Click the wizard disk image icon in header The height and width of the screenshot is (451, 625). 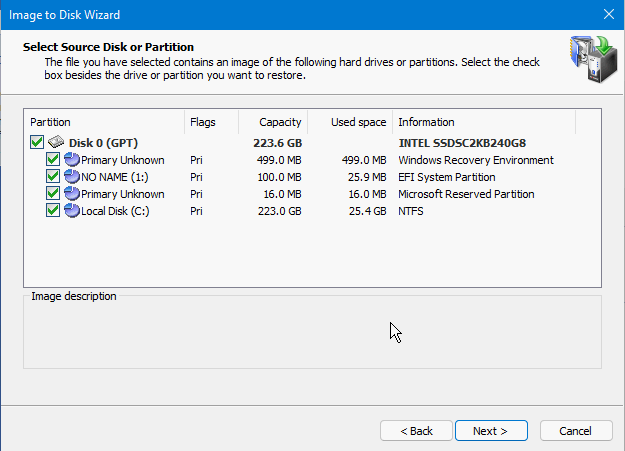tap(594, 59)
